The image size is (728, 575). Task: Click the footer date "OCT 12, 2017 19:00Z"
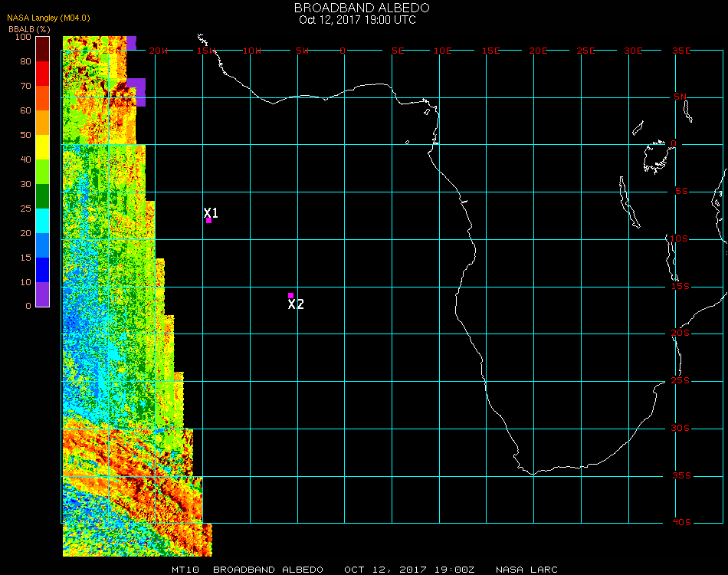click(x=409, y=570)
